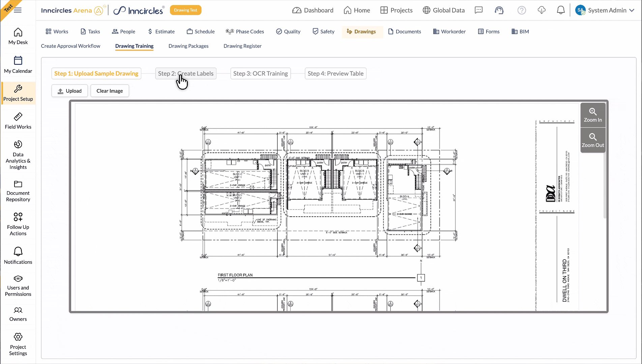This screenshot has width=642, height=364.
Task: Click the top bar notification bell
Action: pos(560,10)
